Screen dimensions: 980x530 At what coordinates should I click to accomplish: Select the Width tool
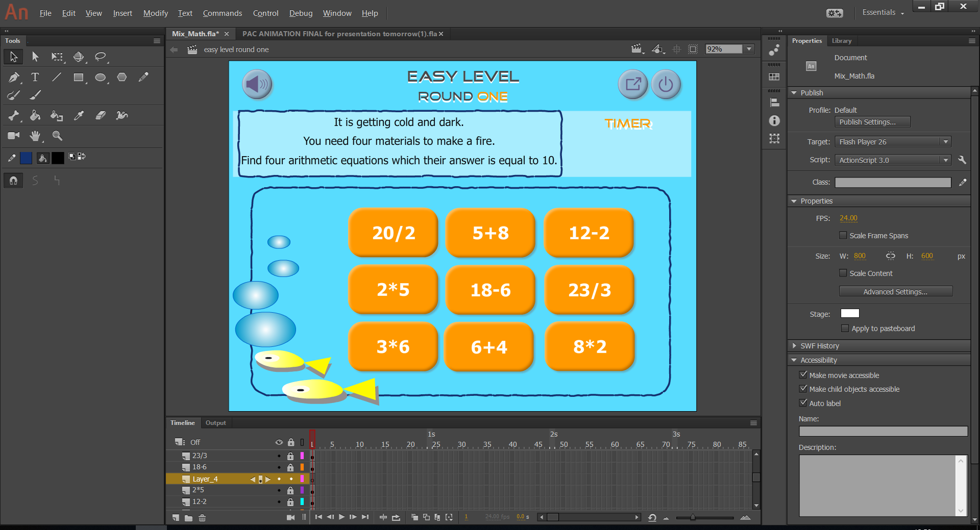pyautogui.click(x=122, y=116)
